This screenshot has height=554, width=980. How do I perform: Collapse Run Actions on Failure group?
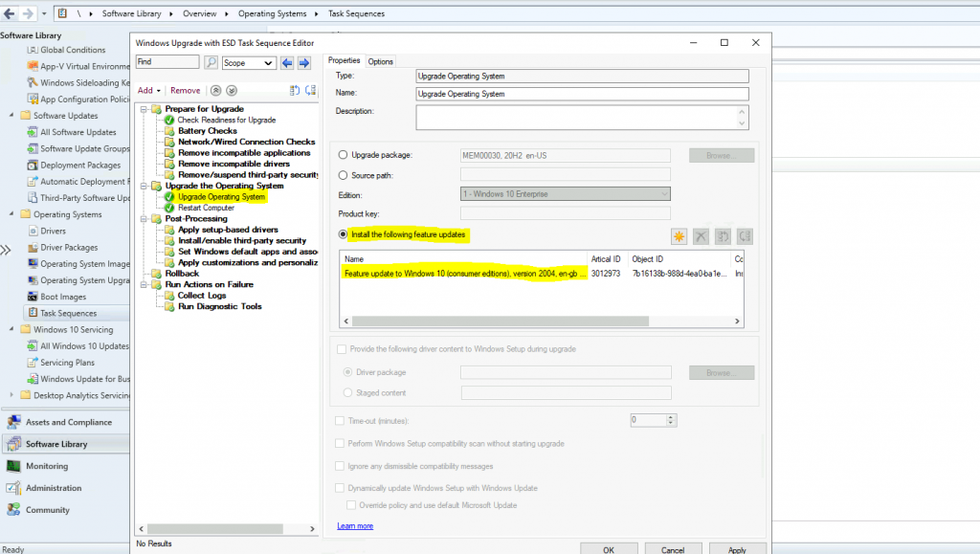click(144, 284)
